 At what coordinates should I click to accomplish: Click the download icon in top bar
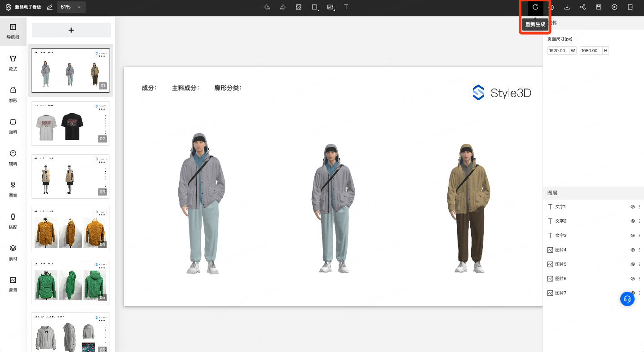pos(567,7)
